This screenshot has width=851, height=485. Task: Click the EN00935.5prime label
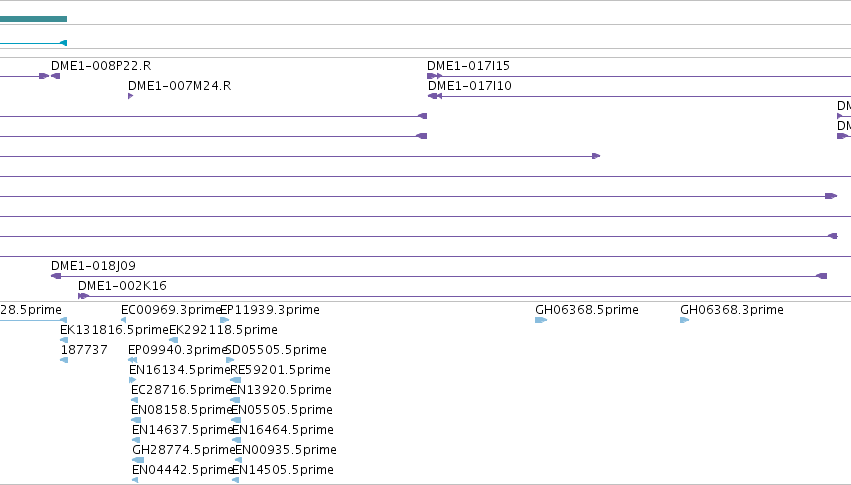286,450
